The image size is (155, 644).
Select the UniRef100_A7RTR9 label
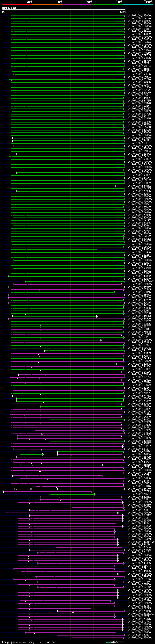[x=139, y=608]
